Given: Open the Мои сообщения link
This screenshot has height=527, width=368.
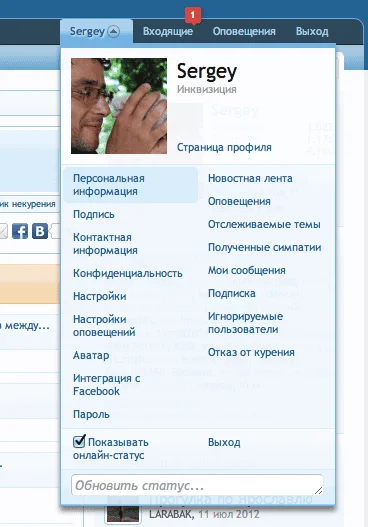Looking at the screenshot, I should click(247, 270).
